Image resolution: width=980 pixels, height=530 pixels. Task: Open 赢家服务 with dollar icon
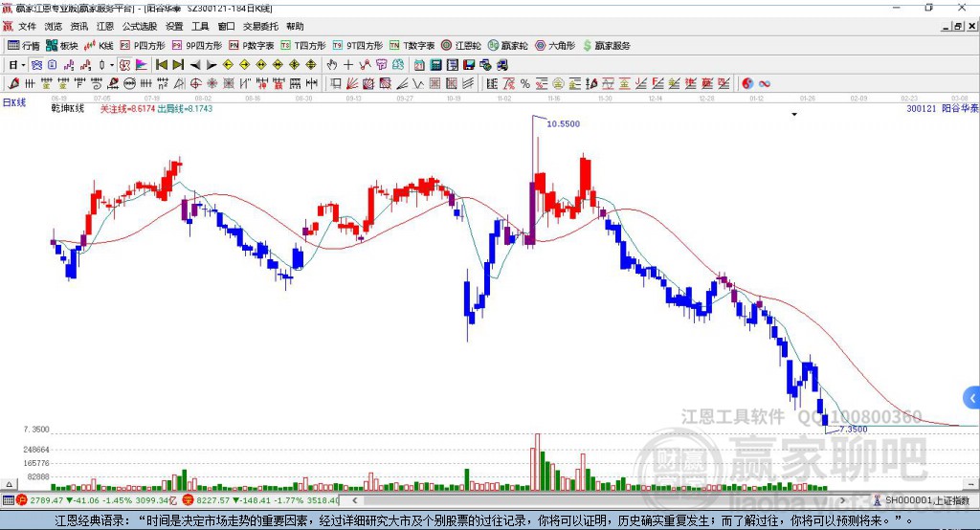point(606,46)
